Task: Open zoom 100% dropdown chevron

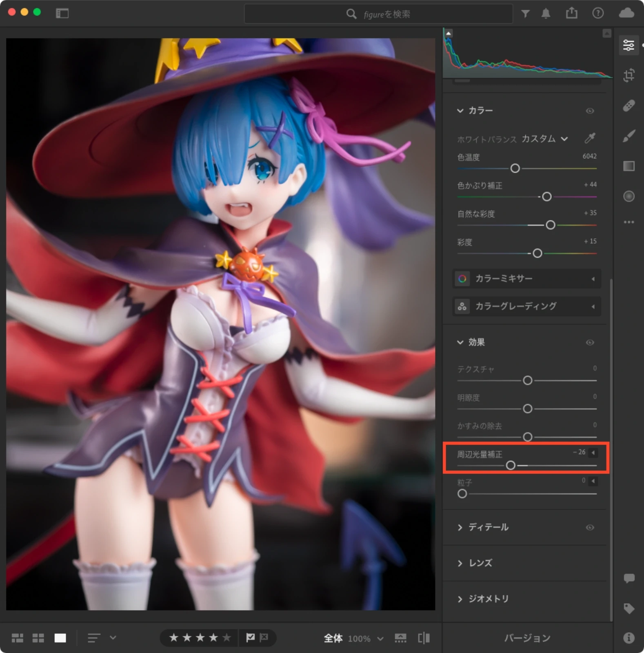Action: click(x=380, y=638)
